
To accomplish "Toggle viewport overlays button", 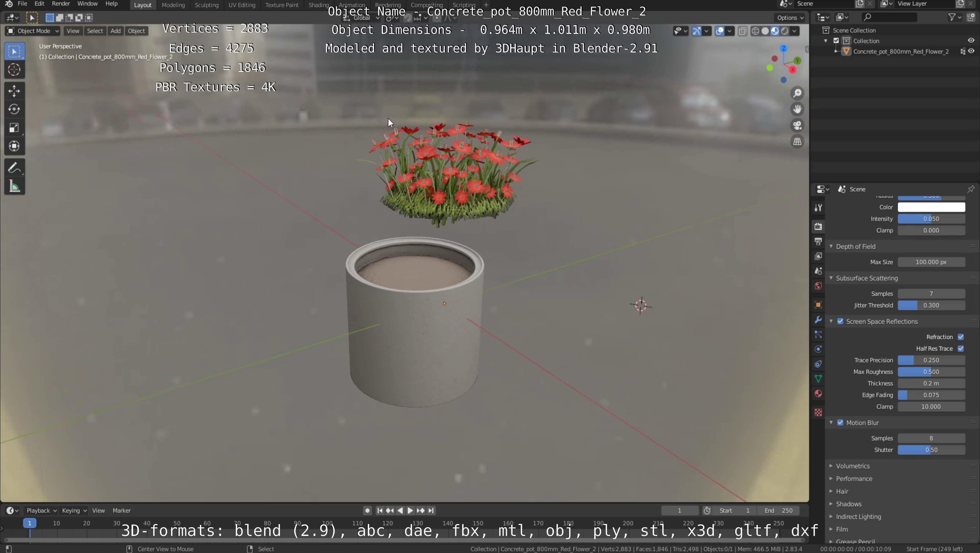I will (719, 31).
